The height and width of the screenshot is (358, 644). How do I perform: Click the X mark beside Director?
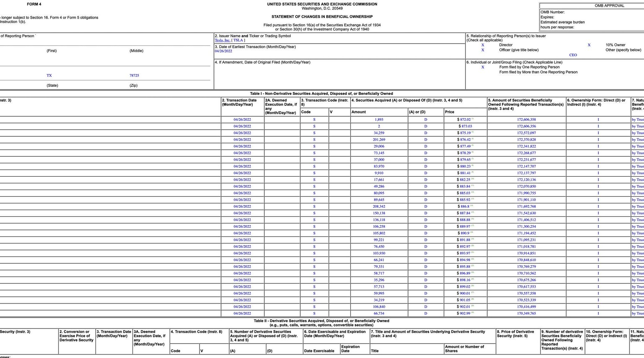(483, 45)
